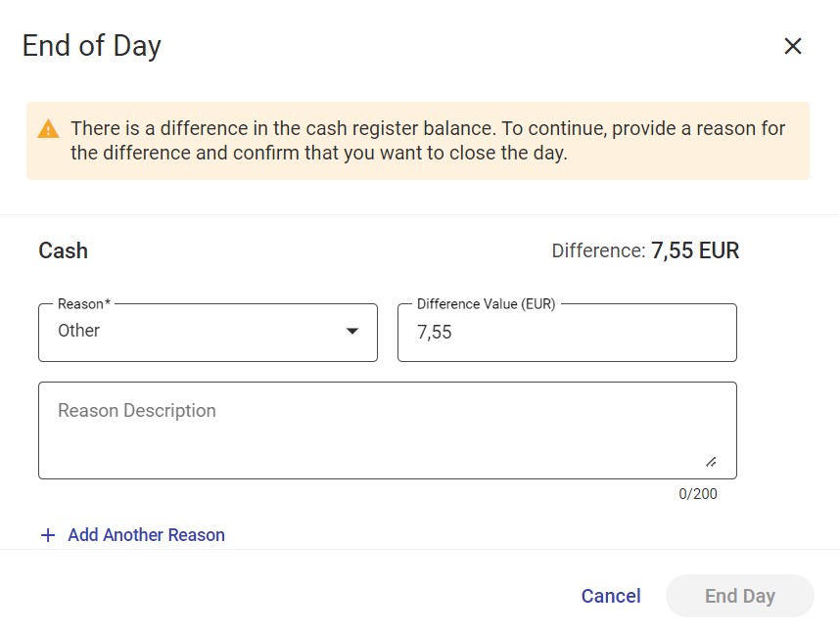The width and height of the screenshot is (840, 633).
Task: Click into the Reason Description text area
Action: point(388,430)
